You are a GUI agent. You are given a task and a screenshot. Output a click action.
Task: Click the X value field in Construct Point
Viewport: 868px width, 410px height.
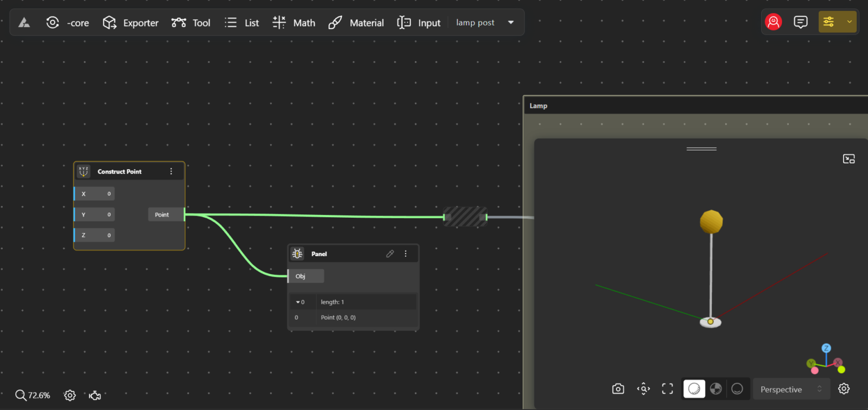click(x=95, y=194)
